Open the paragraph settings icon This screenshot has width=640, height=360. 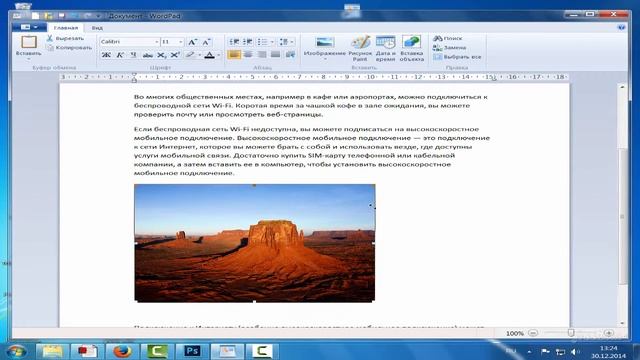(x=290, y=54)
